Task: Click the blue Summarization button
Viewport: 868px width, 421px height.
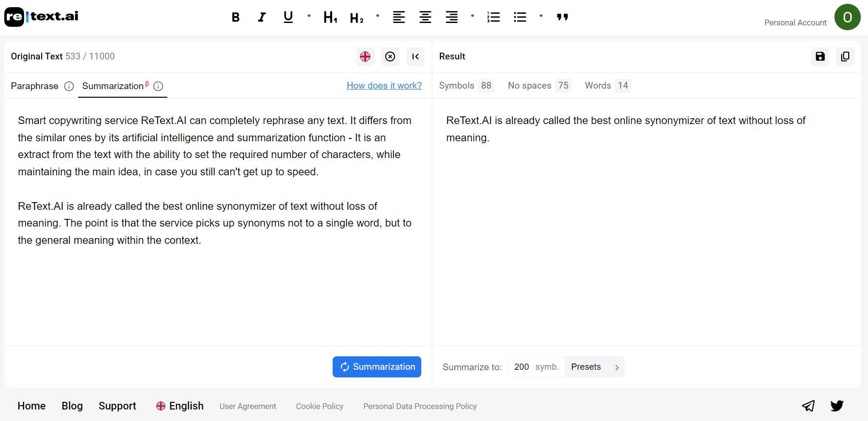Action: [x=377, y=367]
